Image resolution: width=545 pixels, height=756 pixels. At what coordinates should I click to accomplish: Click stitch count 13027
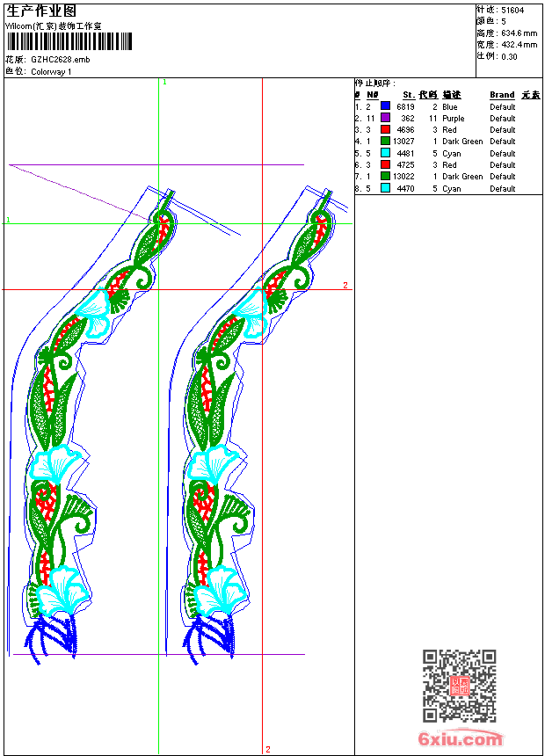pos(403,142)
